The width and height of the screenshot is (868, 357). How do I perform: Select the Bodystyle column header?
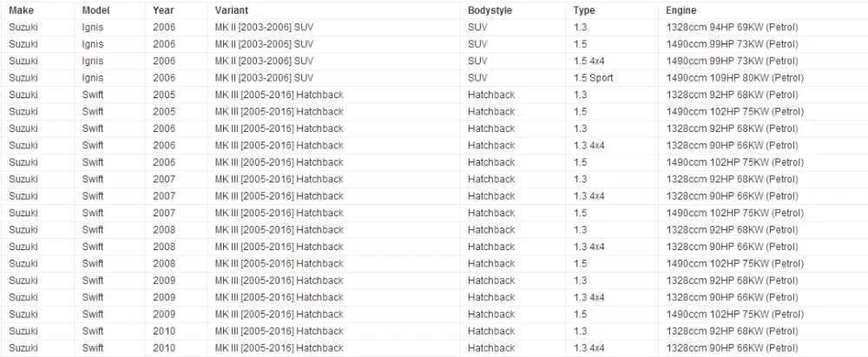(x=490, y=10)
